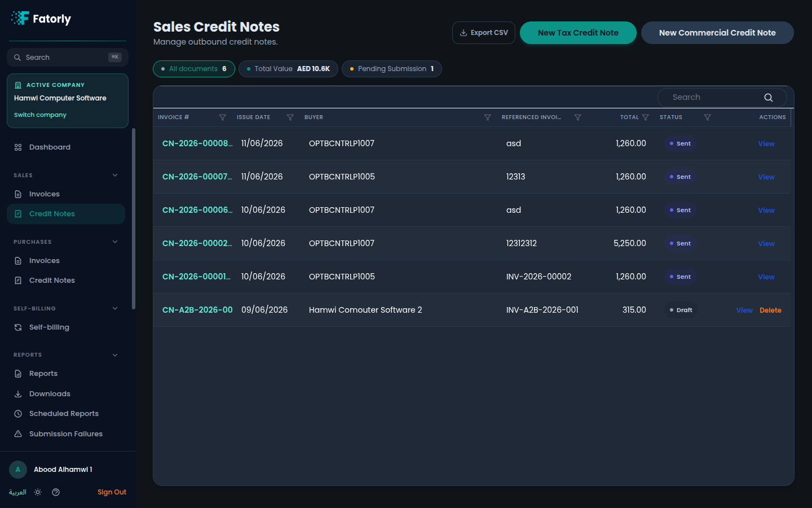Click buyer Hamwi Comouter Software 2

(365, 310)
